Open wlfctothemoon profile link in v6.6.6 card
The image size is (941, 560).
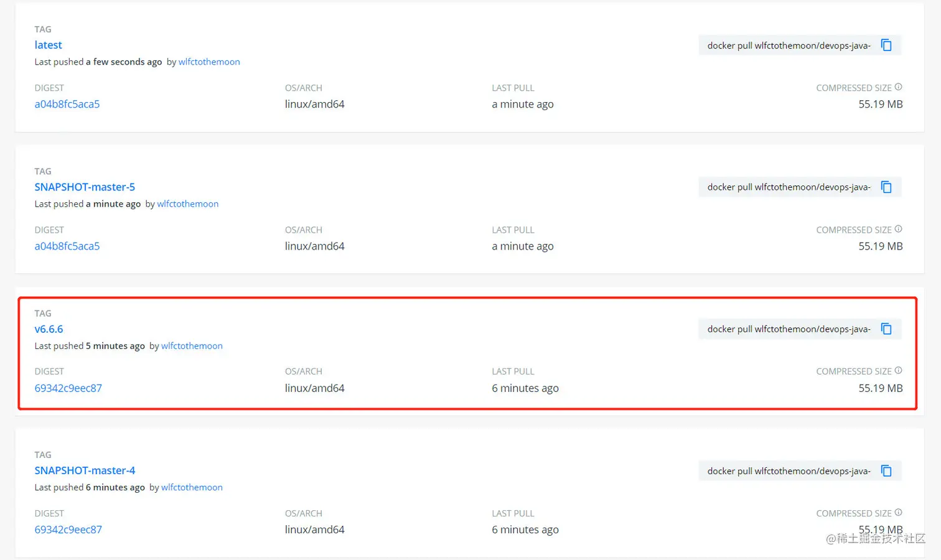pyautogui.click(x=192, y=345)
